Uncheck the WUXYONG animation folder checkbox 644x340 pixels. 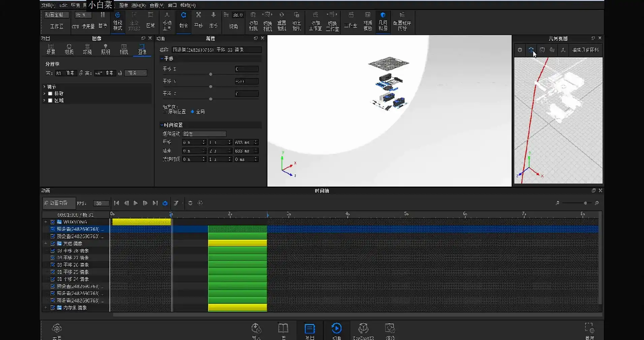[53, 222]
